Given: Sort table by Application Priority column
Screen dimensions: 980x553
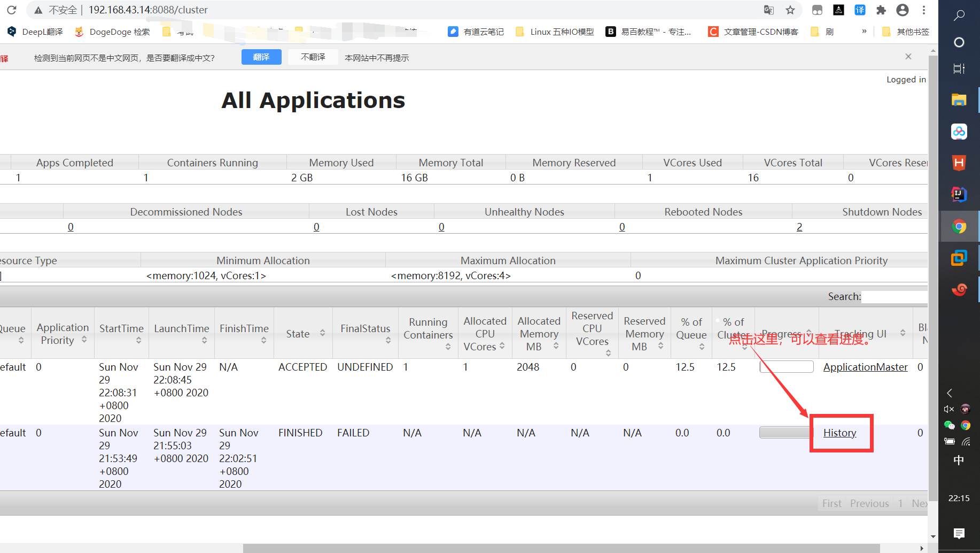Looking at the screenshot, I should 63,334.
